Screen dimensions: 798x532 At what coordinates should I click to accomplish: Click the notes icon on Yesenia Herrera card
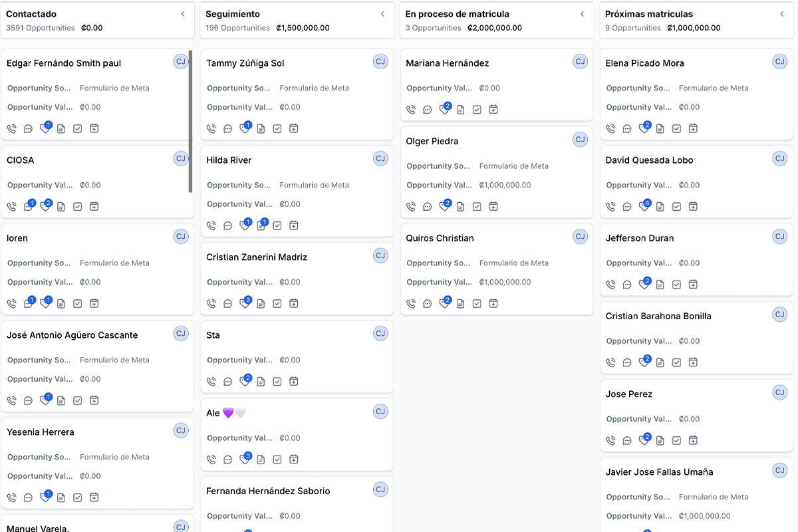coord(61,497)
